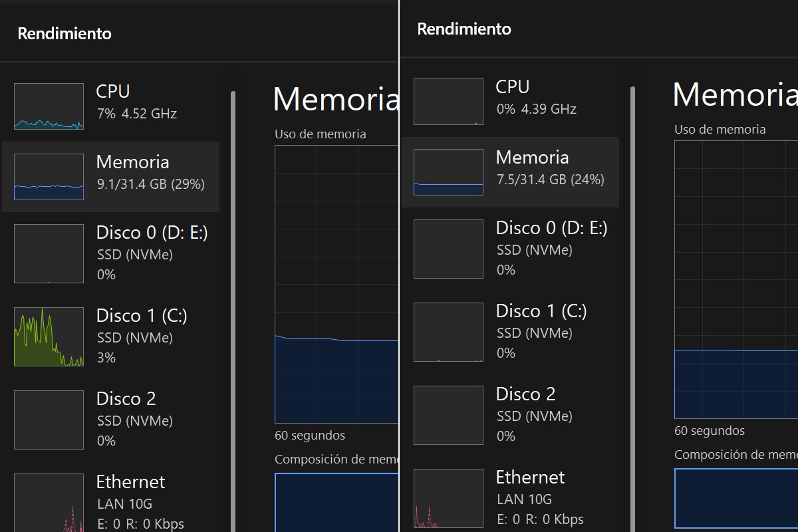Click the large Memoria title in the 29% window
This screenshot has width=798, height=532.
pyautogui.click(x=336, y=99)
